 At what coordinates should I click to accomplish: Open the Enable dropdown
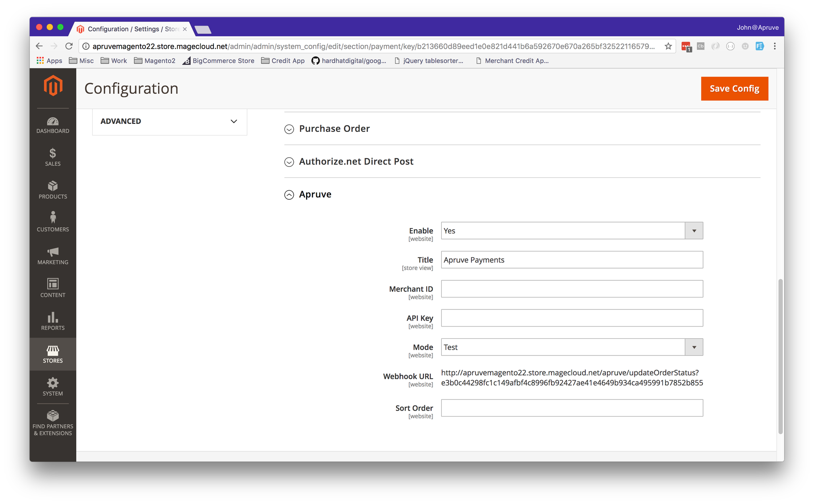tap(572, 231)
